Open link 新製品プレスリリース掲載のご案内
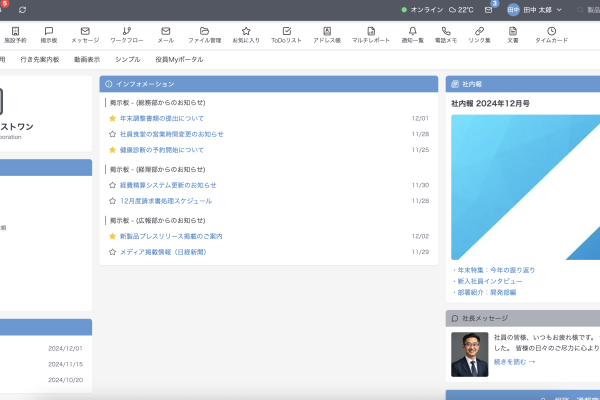The image size is (600, 400). pos(171,236)
